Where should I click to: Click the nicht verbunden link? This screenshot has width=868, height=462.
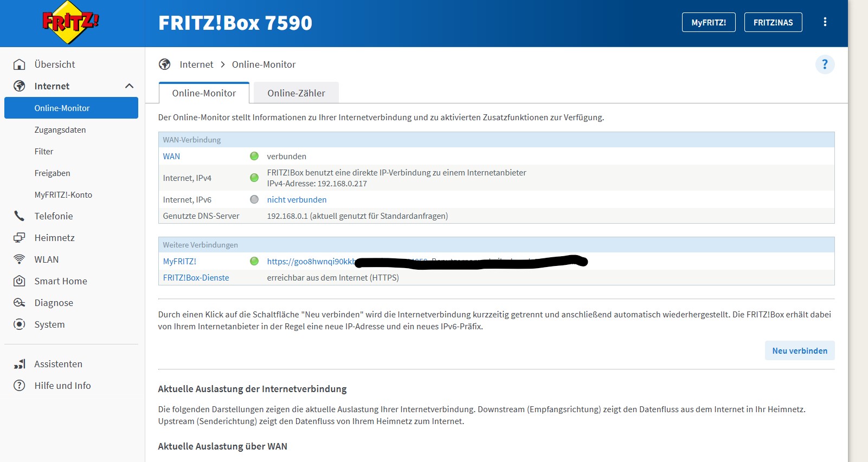[297, 199]
